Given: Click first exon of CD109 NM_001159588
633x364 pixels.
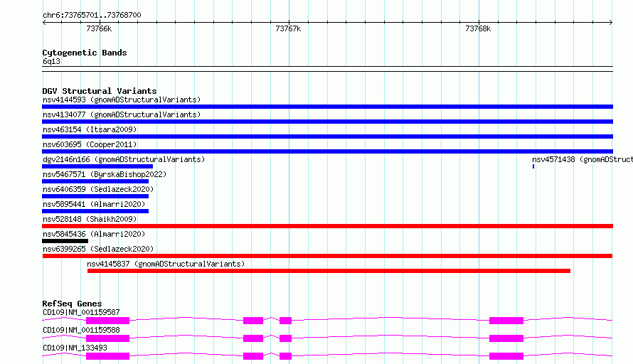Looking at the screenshot, I should coord(108,338).
